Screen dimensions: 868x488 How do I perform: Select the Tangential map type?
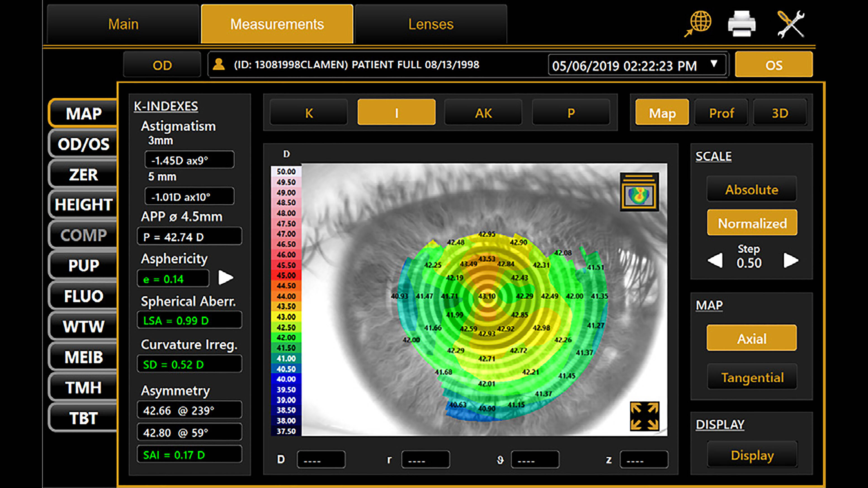coord(752,377)
